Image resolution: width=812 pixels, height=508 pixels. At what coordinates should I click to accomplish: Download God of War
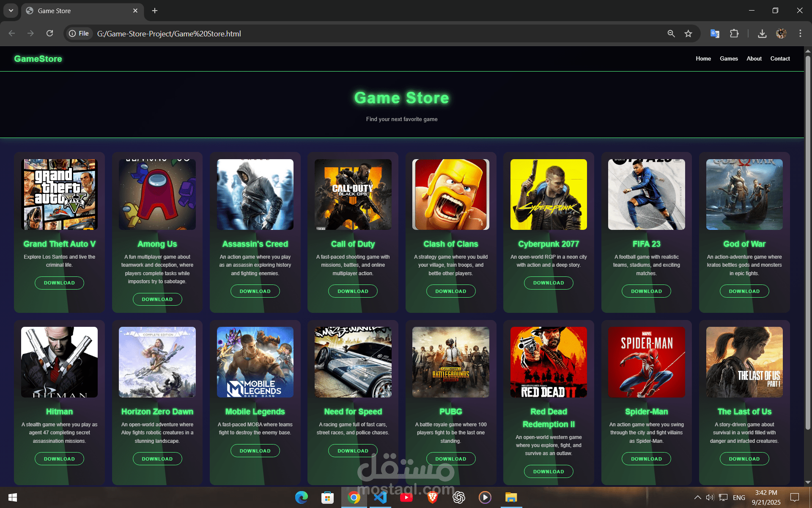tap(744, 291)
